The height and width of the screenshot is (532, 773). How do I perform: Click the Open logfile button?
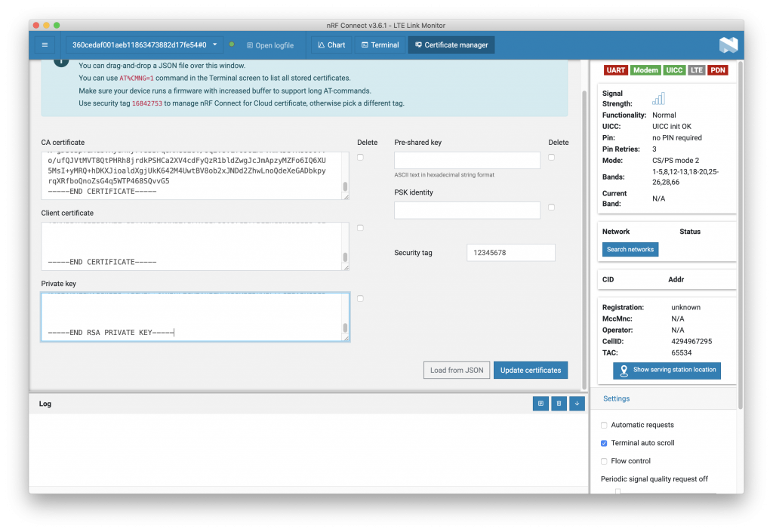click(x=270, y=45)
